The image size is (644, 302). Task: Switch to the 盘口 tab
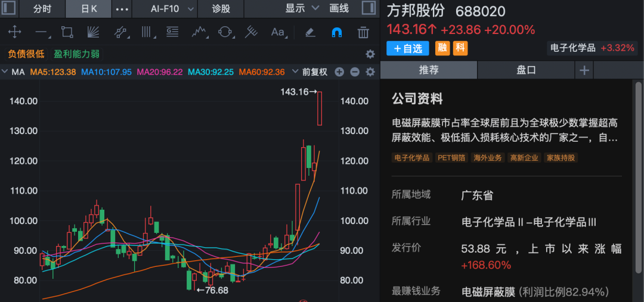(x=526, y=70)
